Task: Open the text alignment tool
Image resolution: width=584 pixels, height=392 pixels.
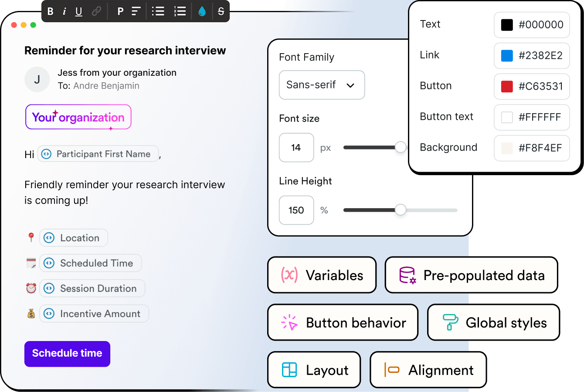Action: point(136,11)
